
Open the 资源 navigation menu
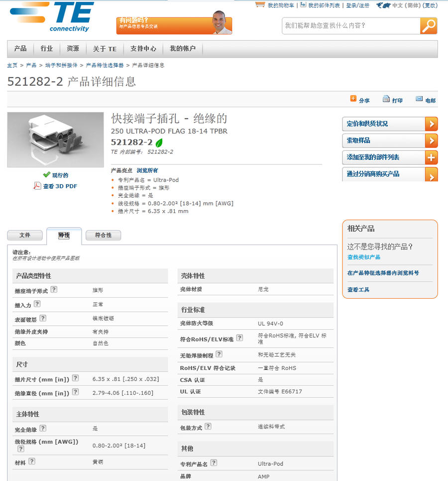(x=73, y=49)
